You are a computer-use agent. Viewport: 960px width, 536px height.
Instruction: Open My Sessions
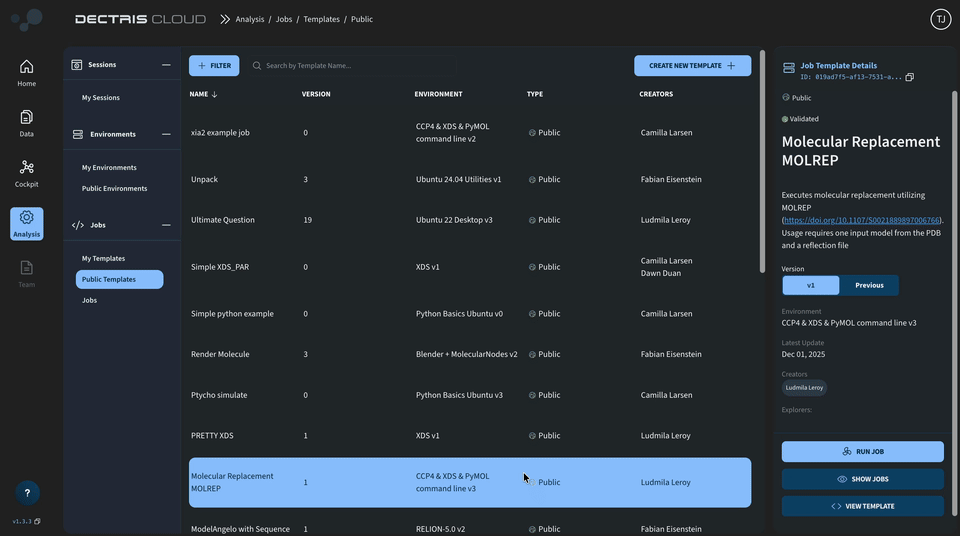(100, 97)
